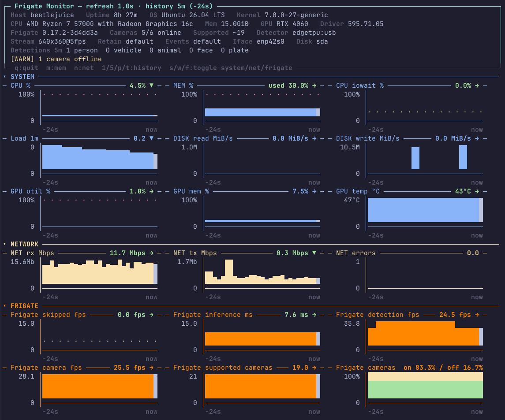Click the GPU util % trend arrow

[x=151, y=191]
